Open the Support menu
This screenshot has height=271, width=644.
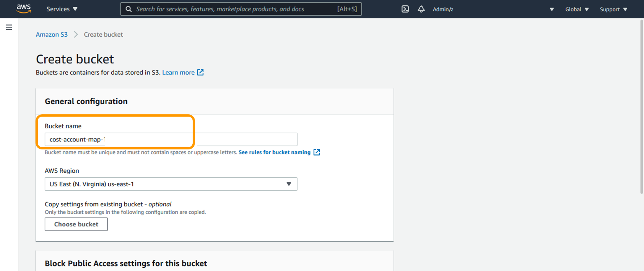point(613,9)
